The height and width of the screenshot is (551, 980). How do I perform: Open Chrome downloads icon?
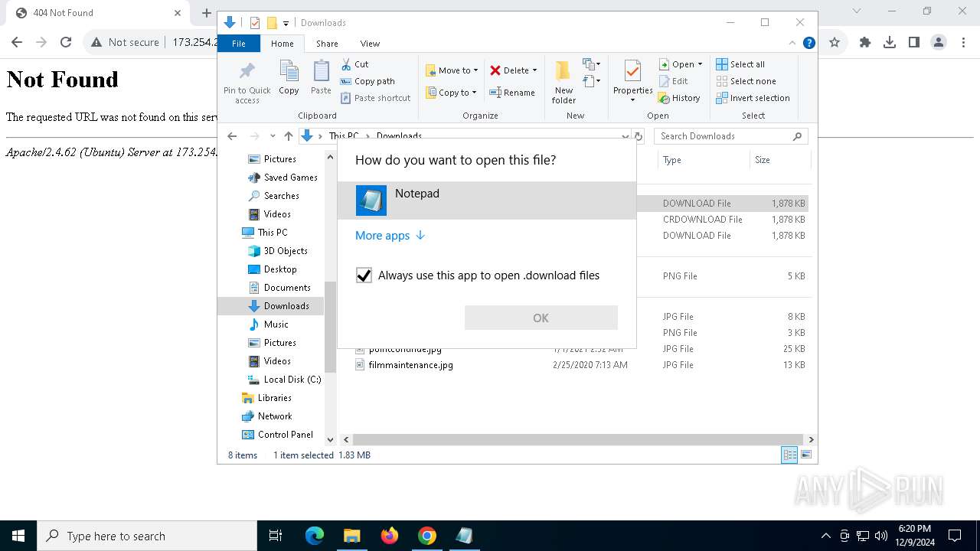point(890,43)
